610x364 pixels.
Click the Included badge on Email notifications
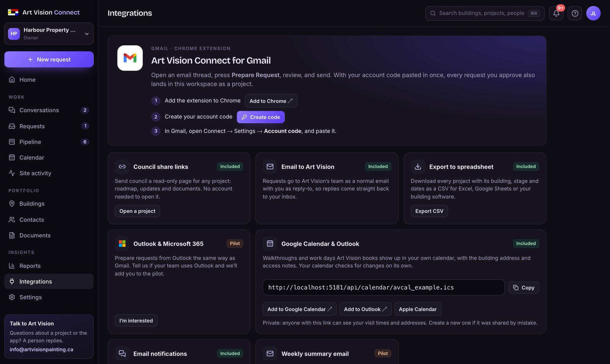point(230,354)
